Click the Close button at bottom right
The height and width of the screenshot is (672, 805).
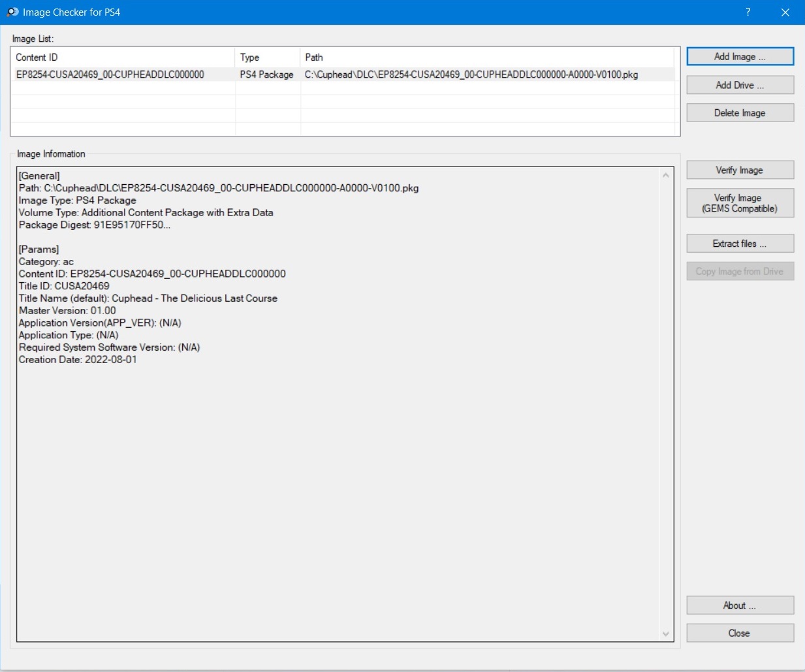[740, 633]
